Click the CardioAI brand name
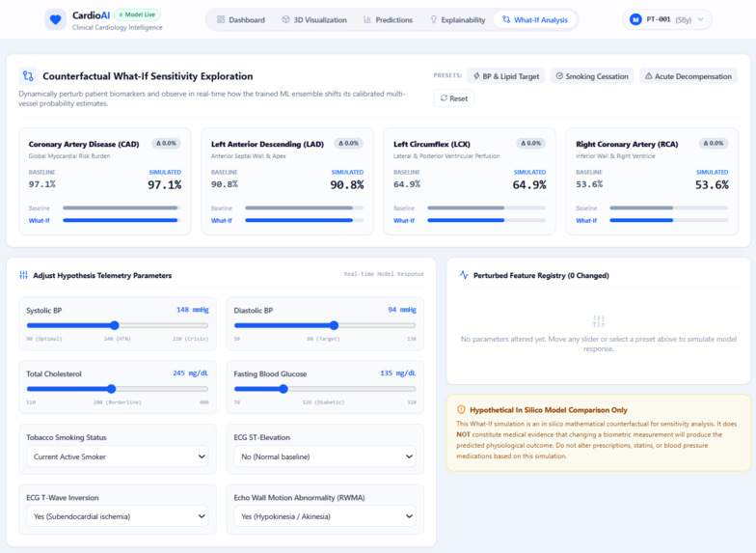The image size is (756, 553). (x=91, y=15)
